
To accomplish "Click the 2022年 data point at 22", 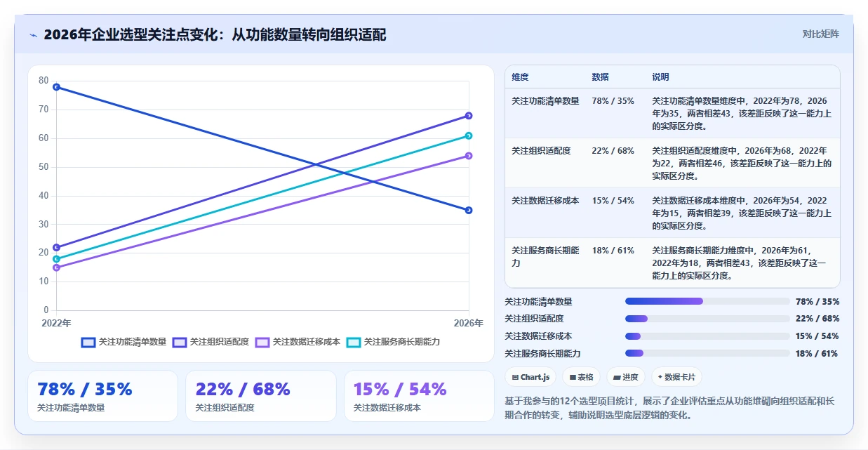I will point(56,247).
